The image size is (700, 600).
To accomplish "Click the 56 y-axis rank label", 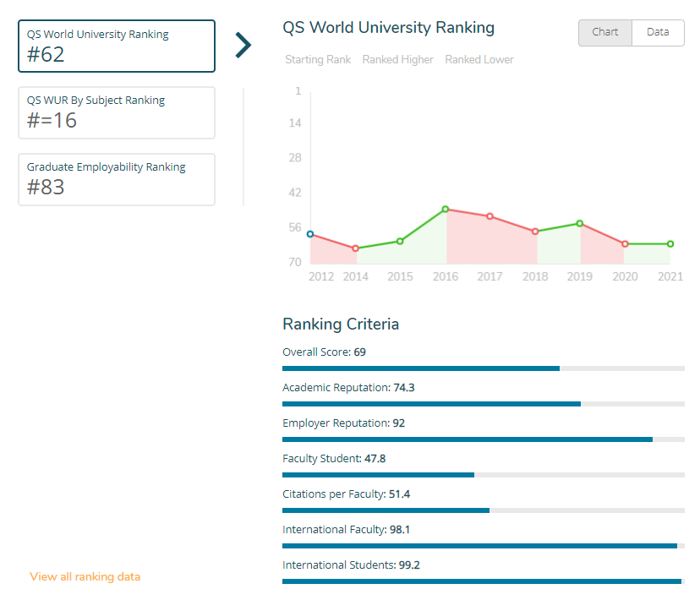I will tap(295, 227).
